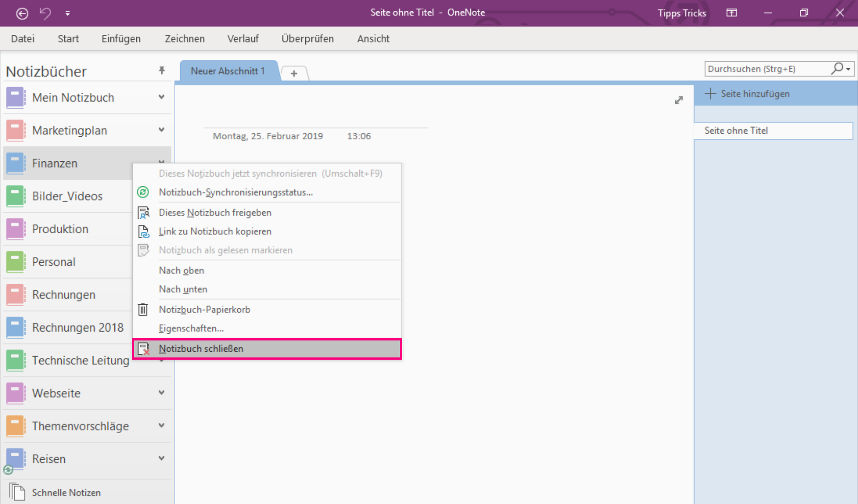Switch to the Neuer Abschnitt 1 tab

(x=227, y=71)
